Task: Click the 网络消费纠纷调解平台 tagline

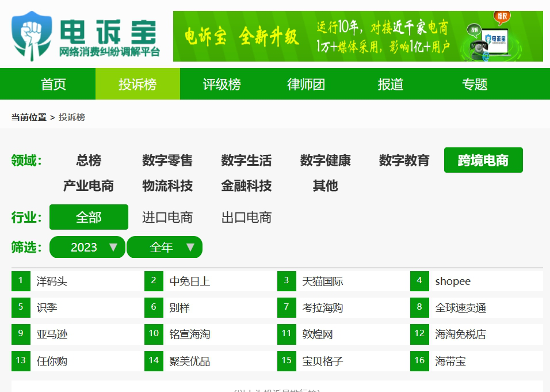Action: point(109,52)
